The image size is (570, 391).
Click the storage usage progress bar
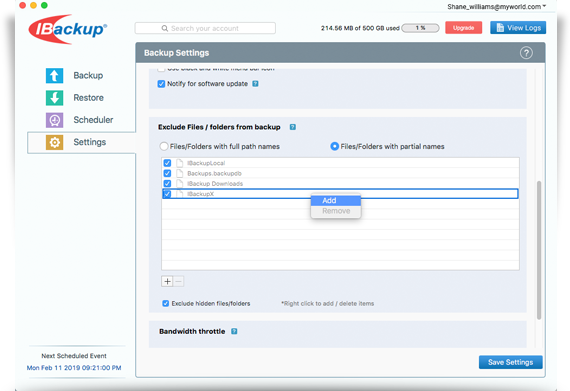(420, 28)
